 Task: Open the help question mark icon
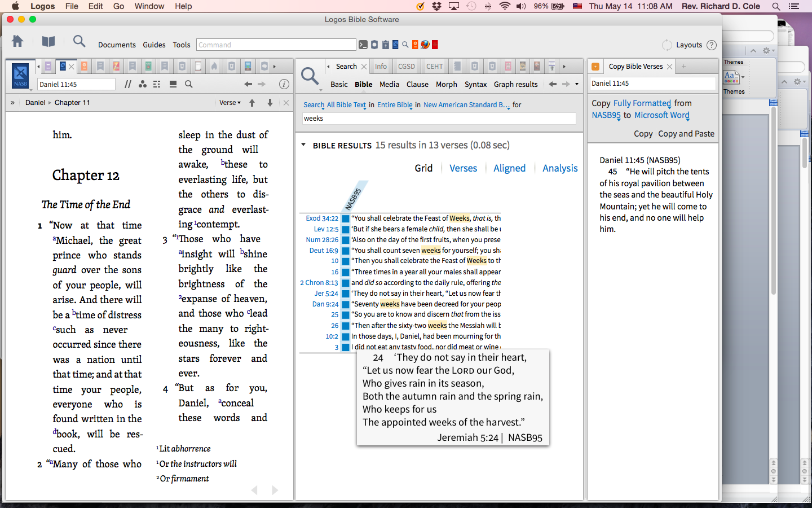tap(712, 45)
